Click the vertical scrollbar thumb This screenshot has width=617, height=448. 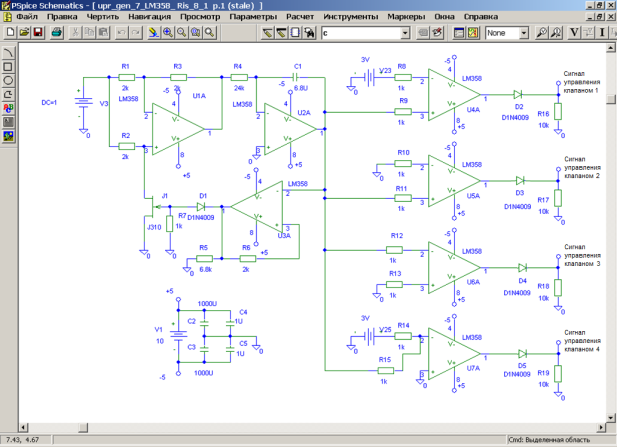610,99
